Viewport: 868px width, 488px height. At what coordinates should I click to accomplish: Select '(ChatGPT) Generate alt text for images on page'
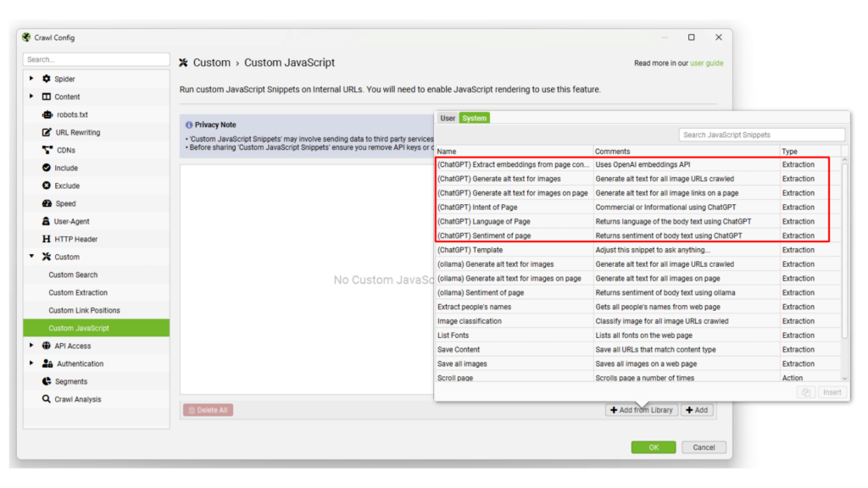[637, 193]
